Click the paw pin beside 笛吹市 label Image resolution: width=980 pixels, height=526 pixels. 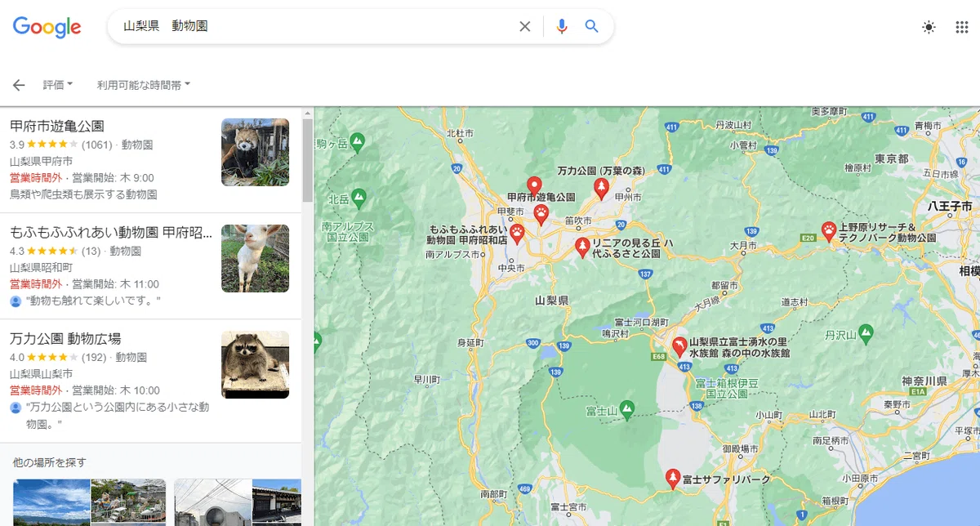[541, 215]
